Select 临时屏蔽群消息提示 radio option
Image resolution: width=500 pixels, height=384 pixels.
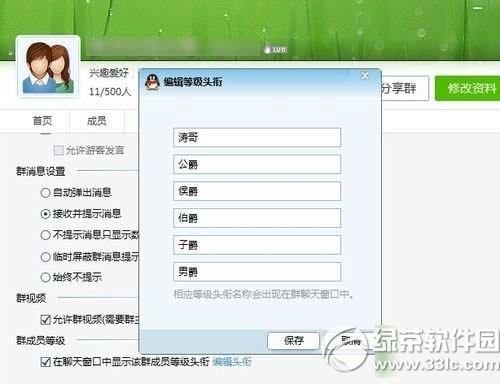coord(45,257)
